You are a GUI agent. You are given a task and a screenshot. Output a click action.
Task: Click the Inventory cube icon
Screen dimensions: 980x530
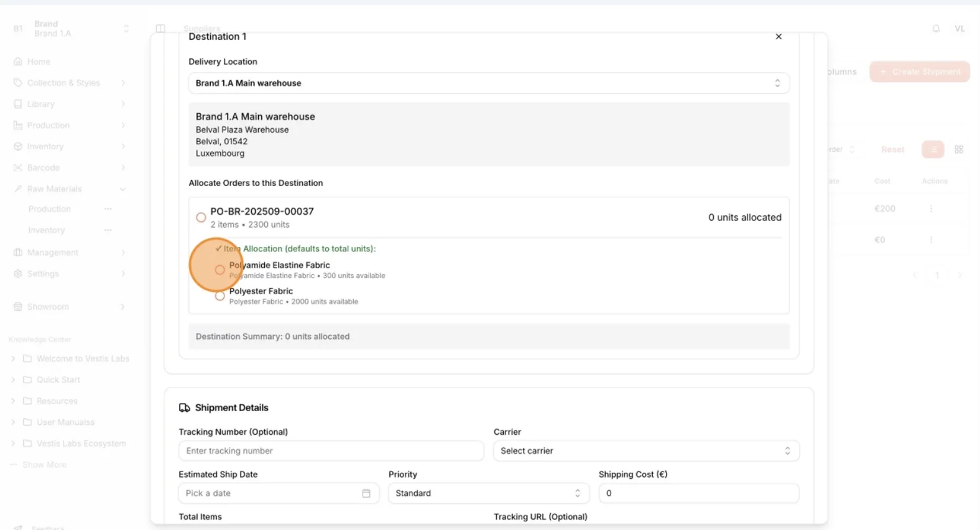tap(18, 147)
